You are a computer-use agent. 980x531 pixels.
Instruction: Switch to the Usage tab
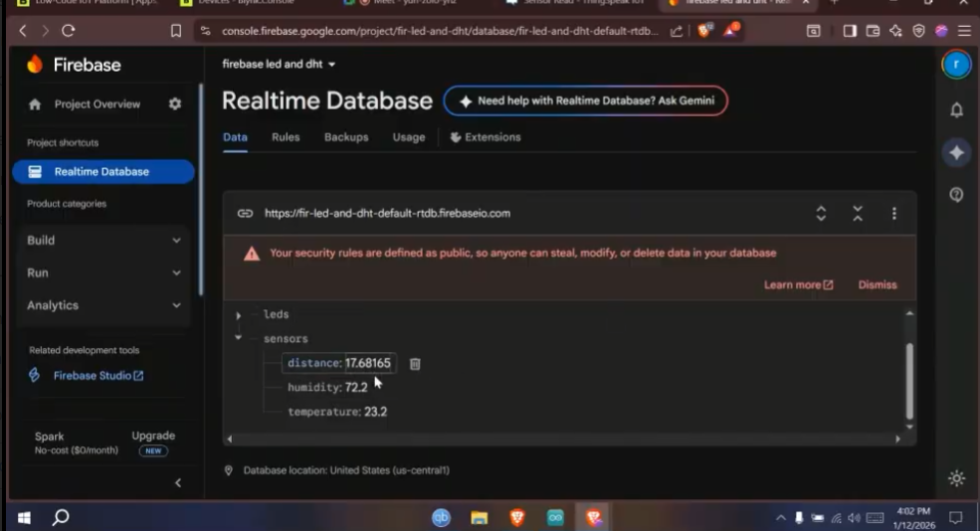click(409, 137)
